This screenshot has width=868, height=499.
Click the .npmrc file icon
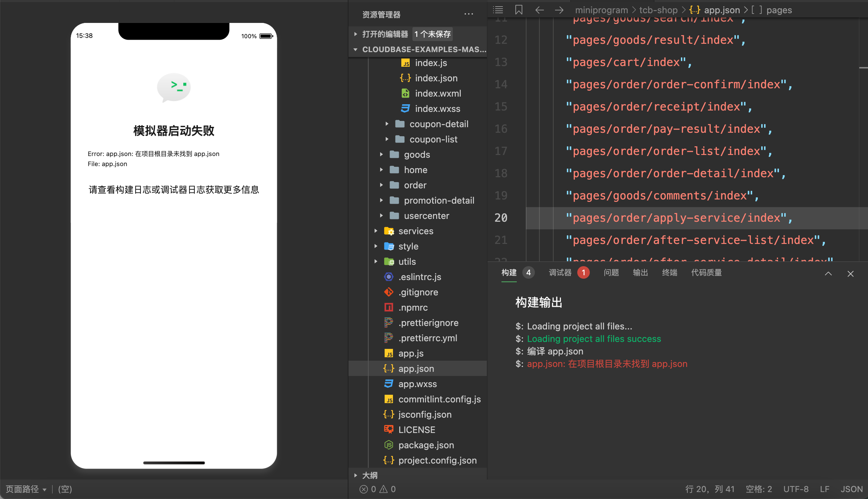388,308
